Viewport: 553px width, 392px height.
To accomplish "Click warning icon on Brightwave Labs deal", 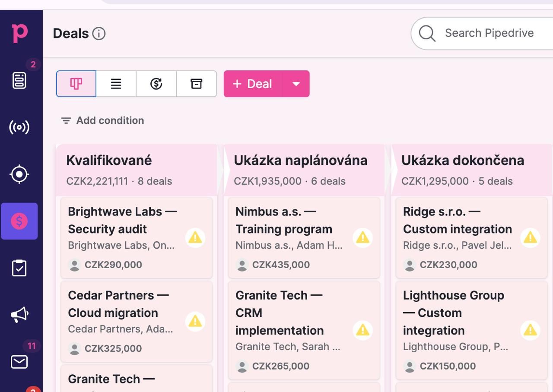I will coord(195,237).
